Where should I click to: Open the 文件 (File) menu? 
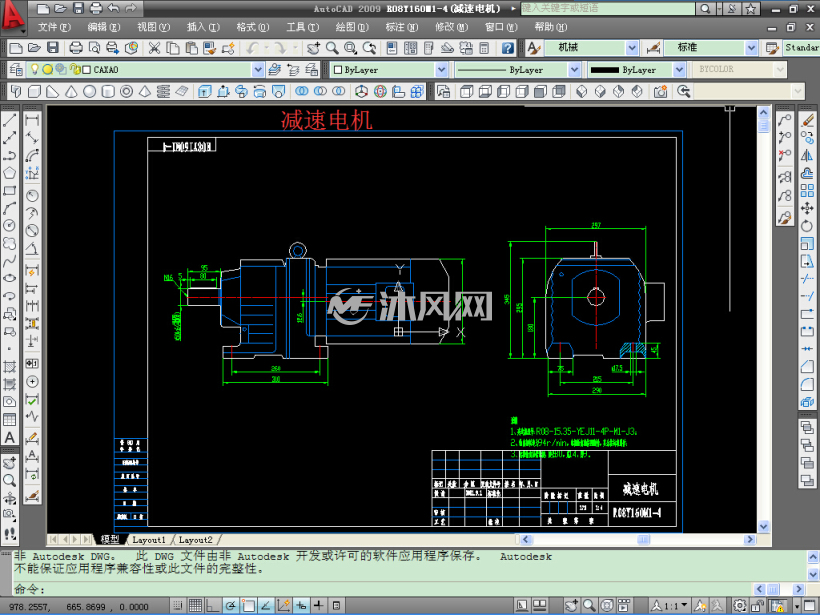pyautogui.click(x=54, y=27)
